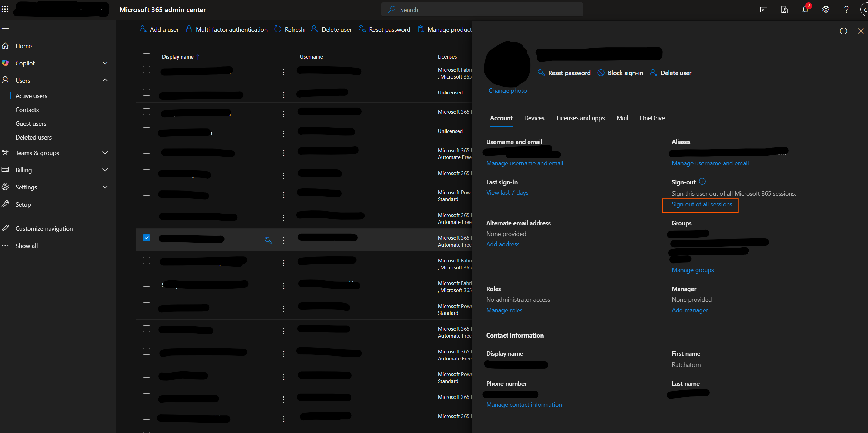The image size is (868, 433).
Task: Click the document icon beside Cloud Shell
Action: (785, 10)
